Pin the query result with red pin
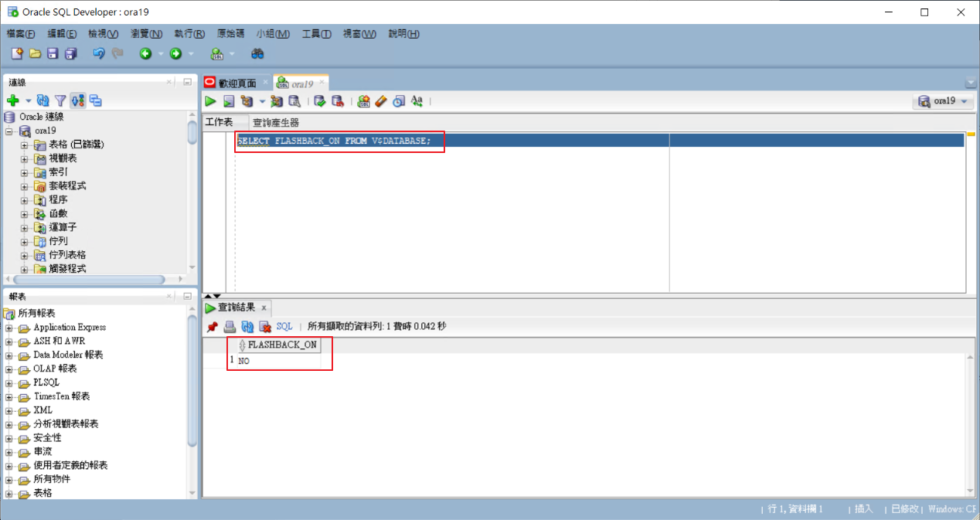Screen dimensions: 980x520 pyautogui.click(x=212, y=327)
